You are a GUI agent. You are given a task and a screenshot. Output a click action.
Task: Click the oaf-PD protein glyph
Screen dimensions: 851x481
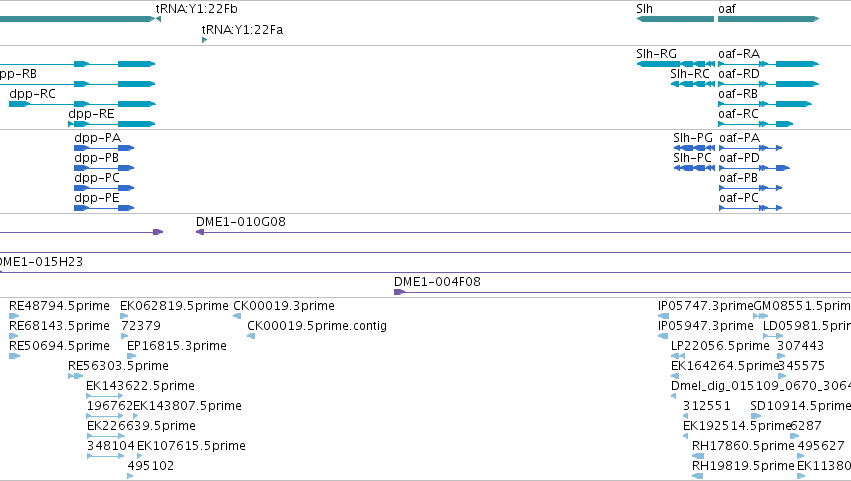pyautogui.click(x=754, y=168)
